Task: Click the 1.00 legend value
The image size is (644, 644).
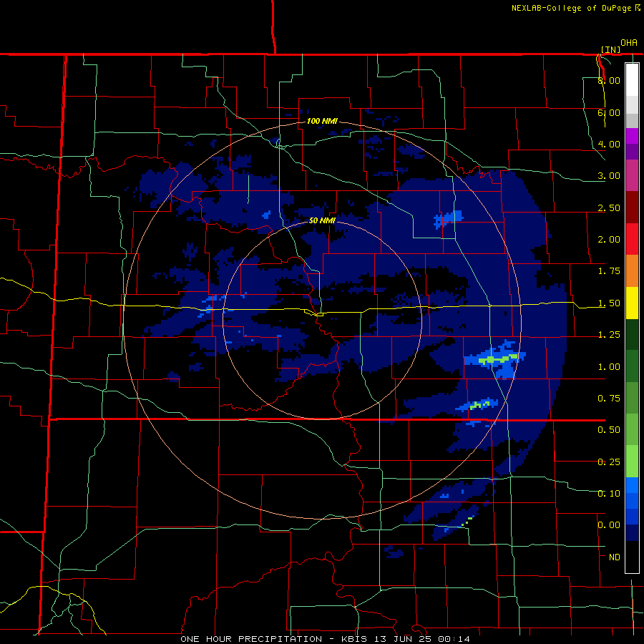Action: coord(609,367)
